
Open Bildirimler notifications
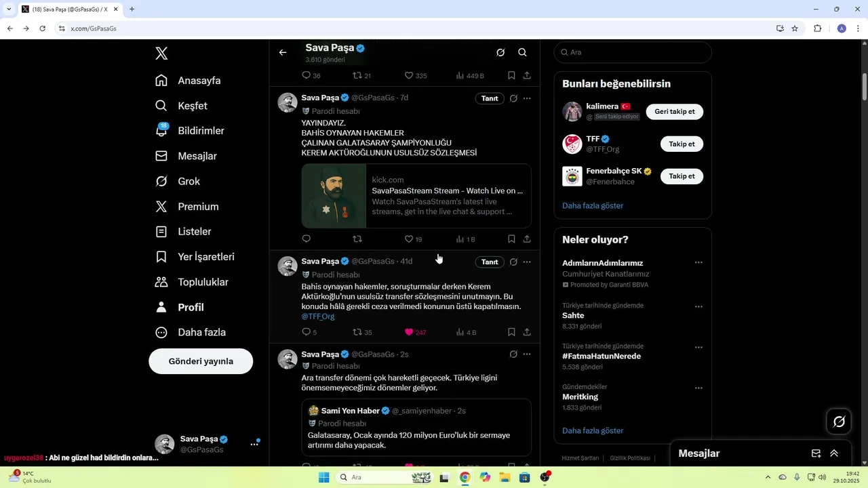(189, 131)
